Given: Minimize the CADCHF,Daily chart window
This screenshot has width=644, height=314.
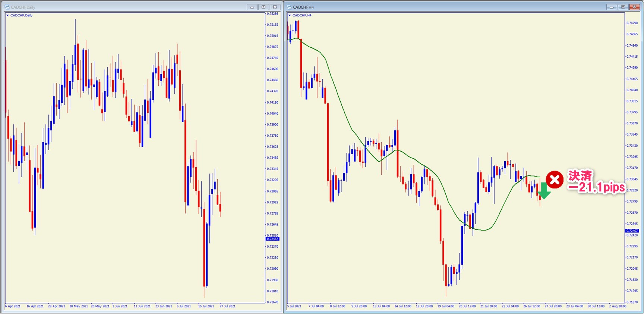Looking at the screenshot, I should click(x=252, y=7).
